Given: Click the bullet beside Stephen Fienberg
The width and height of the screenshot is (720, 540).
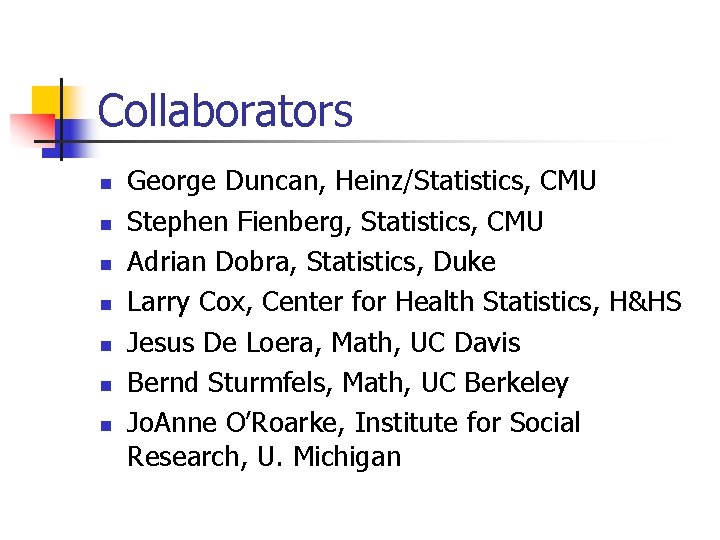Looking at the screenshot, I should point(103,224).
